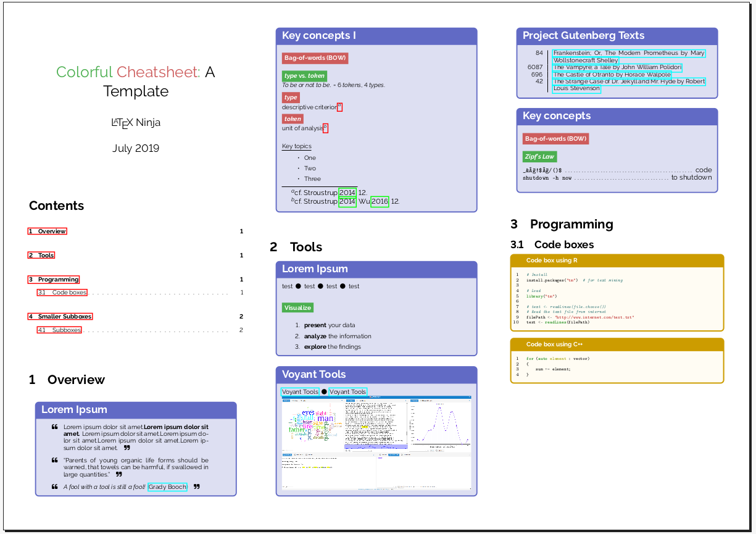Go to '4 Smaller Subboxes' contents entry
Image resolution: width=756 pixels, height=534 pixels.
60,317
